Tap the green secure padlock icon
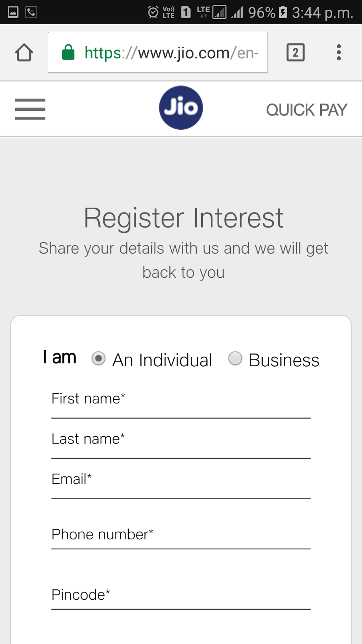 tap(68, 52)
